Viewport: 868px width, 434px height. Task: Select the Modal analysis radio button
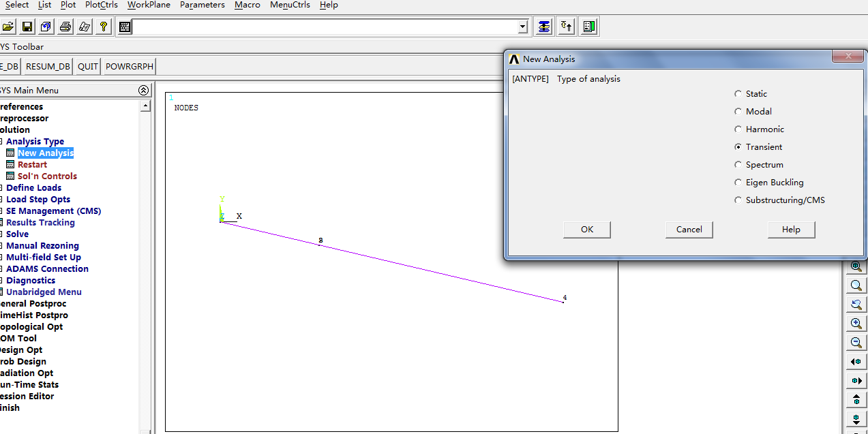coord(738,112)
